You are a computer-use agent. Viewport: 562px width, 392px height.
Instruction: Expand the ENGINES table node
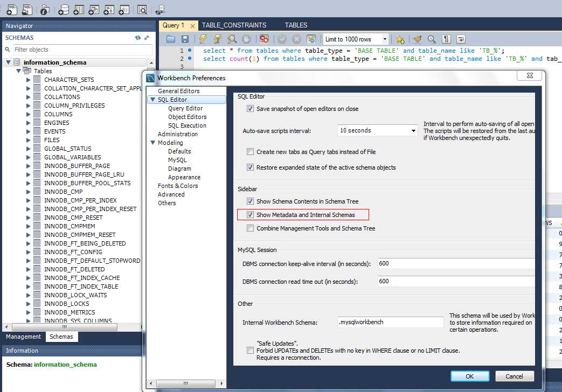tap(29, 123)
